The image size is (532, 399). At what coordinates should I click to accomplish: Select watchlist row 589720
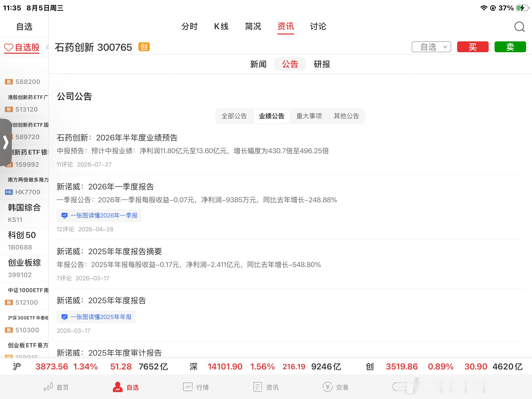[x=24, y=131]
